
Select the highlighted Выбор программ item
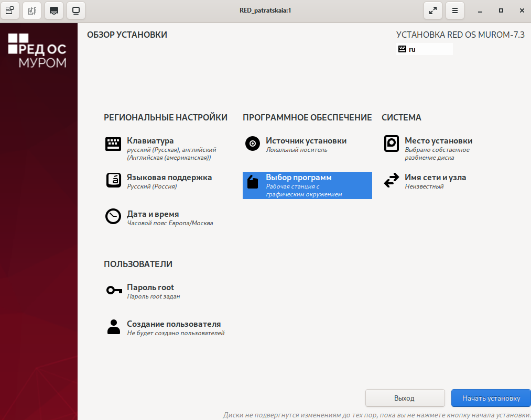click(x=307, y=185)
